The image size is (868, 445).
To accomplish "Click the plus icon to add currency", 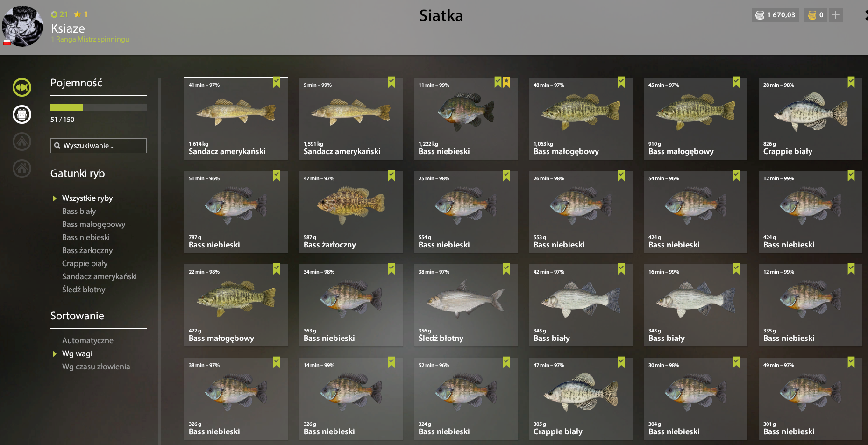I will click(x=836, y=15).
